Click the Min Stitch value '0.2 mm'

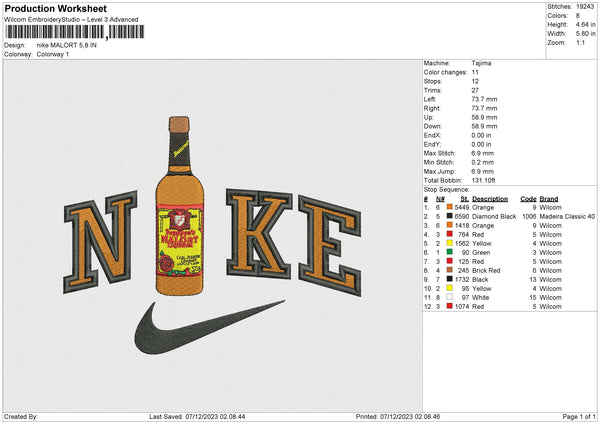pos(483,162)
